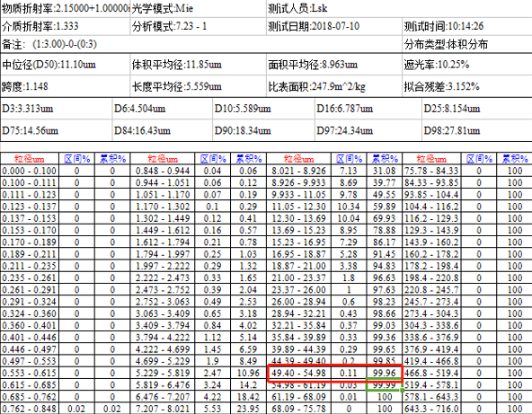532x414 pixels.
Task: Click the first 区间% column header
Action: click(77, 159)
